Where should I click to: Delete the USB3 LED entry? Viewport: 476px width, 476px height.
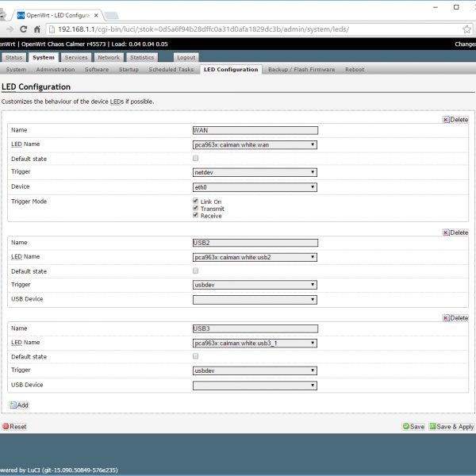point(455,318)
